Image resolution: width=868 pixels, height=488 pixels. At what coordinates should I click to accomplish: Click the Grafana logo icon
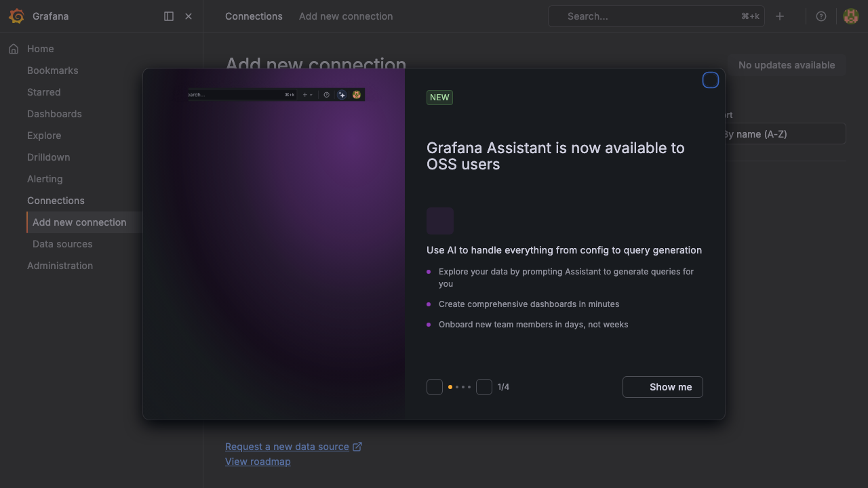[x=16, y=16]
